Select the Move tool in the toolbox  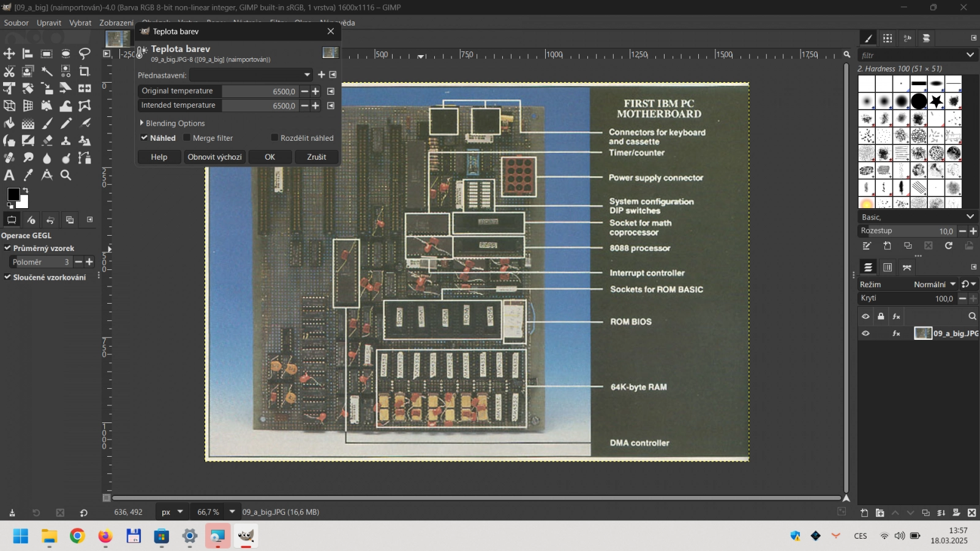[9, 54]
